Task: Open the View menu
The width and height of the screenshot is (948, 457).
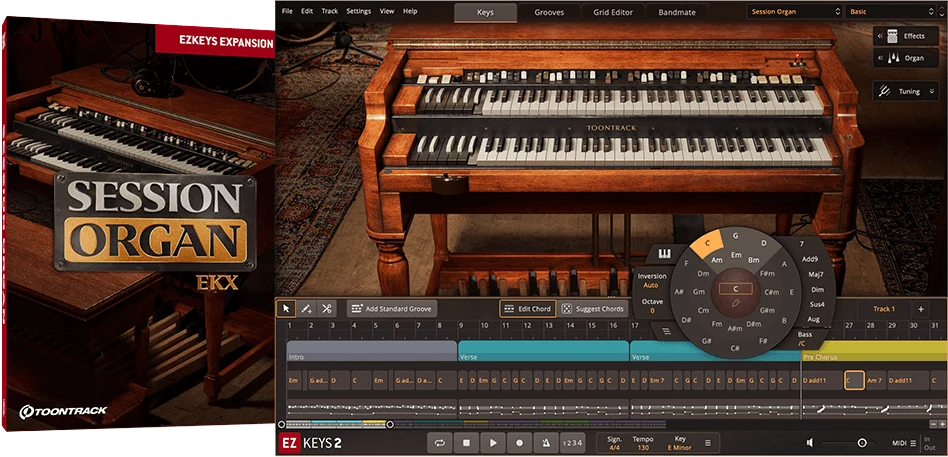Action: point(387,11)
